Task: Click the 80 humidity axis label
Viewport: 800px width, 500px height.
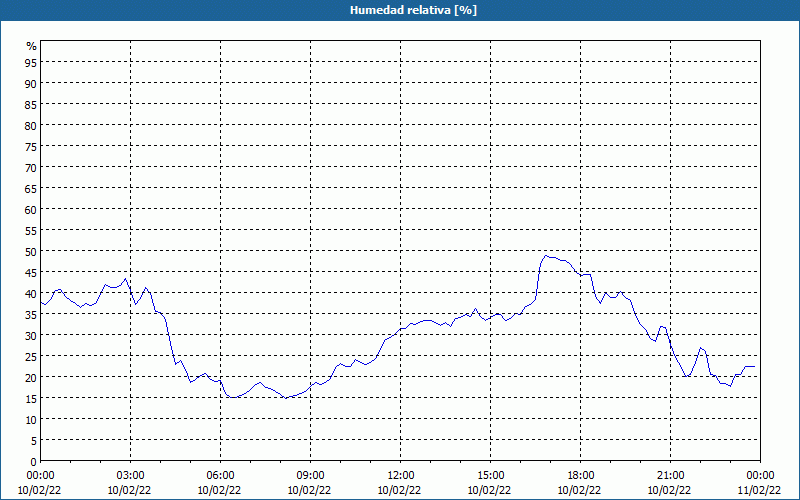Action: 31,125
